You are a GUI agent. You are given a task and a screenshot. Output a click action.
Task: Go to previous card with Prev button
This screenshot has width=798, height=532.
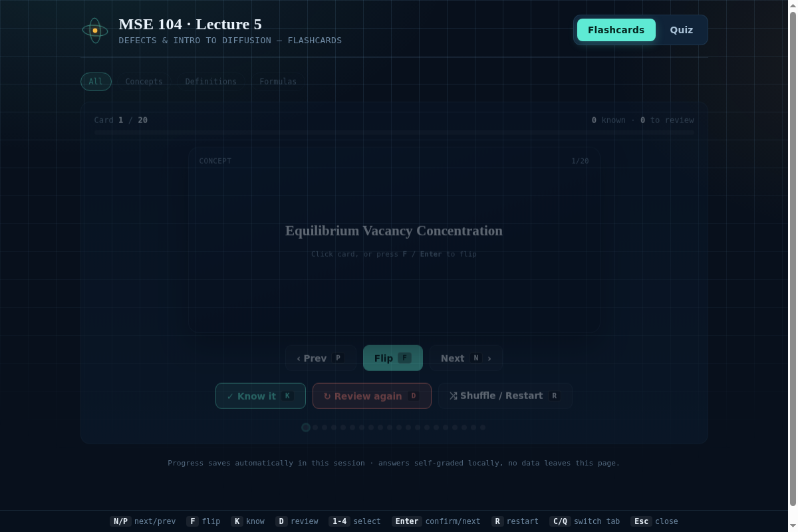pos(321,358)
